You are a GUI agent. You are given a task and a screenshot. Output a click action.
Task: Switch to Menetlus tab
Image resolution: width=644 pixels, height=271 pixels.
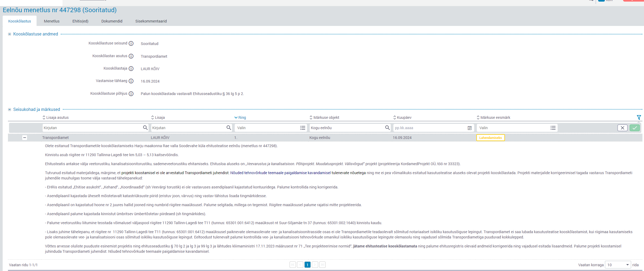52,21
